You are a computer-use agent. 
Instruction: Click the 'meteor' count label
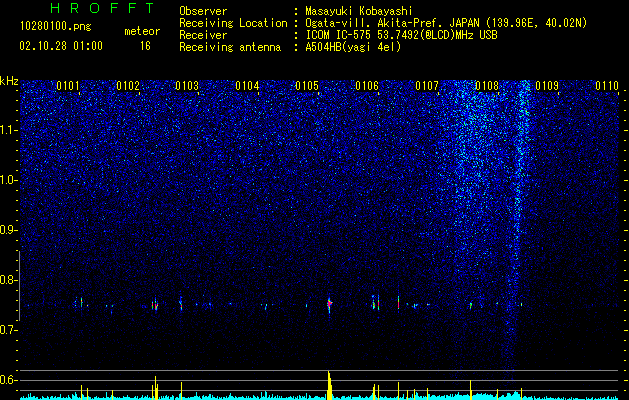pyautogui.click(x=142, y=31)
